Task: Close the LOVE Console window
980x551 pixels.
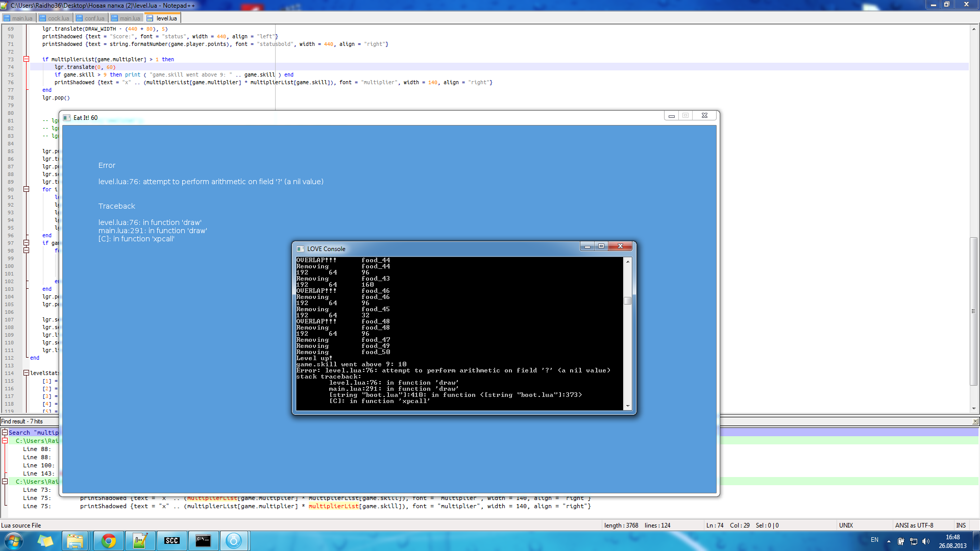Action: tap(620, 246)
